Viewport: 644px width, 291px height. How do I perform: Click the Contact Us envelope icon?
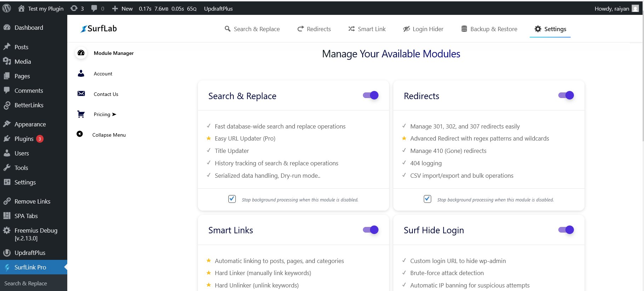click(x=81, y=93)
